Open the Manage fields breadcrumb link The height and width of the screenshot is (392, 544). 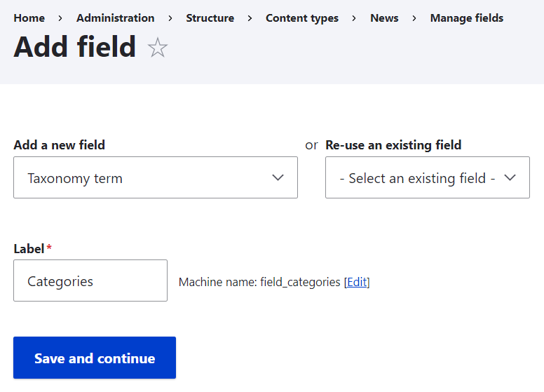coord(467,18)
